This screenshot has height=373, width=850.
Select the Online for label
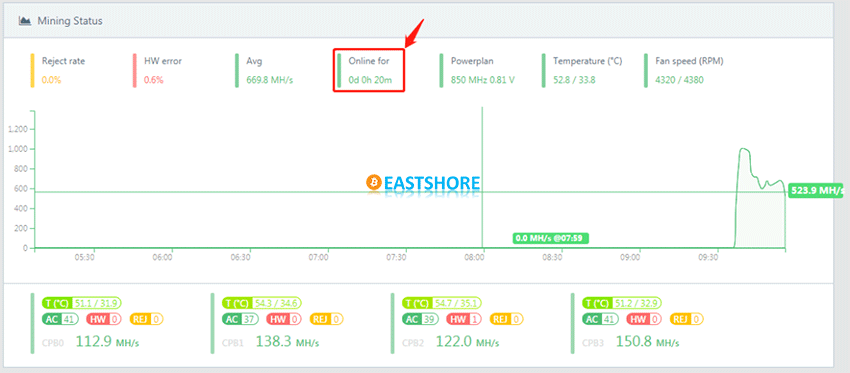pos(369,61)
